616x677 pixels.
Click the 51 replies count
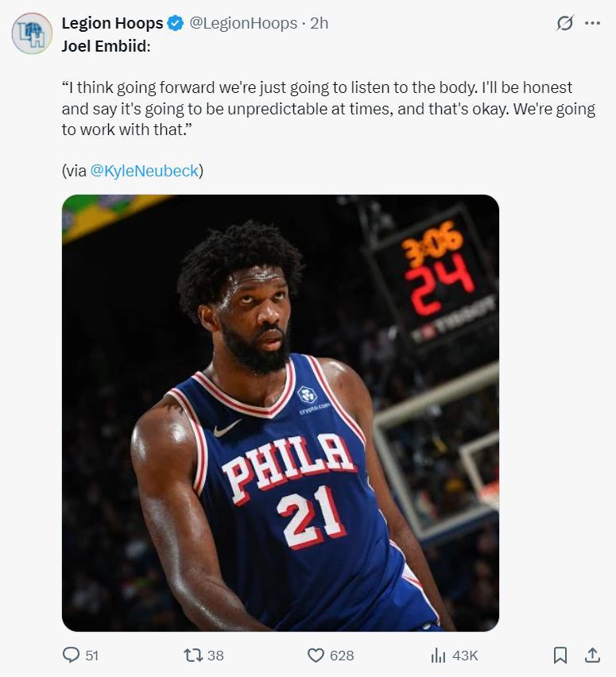pos(91,656)
